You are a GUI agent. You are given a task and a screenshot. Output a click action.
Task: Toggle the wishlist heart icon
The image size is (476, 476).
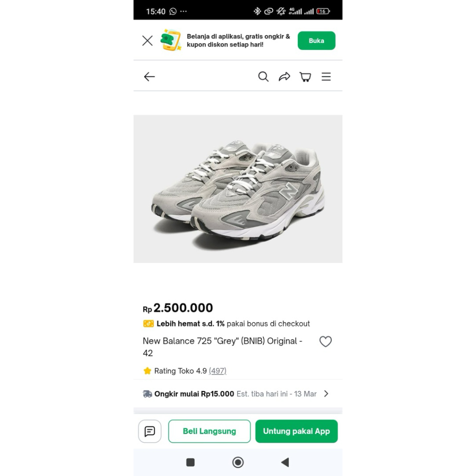(325, 342)
